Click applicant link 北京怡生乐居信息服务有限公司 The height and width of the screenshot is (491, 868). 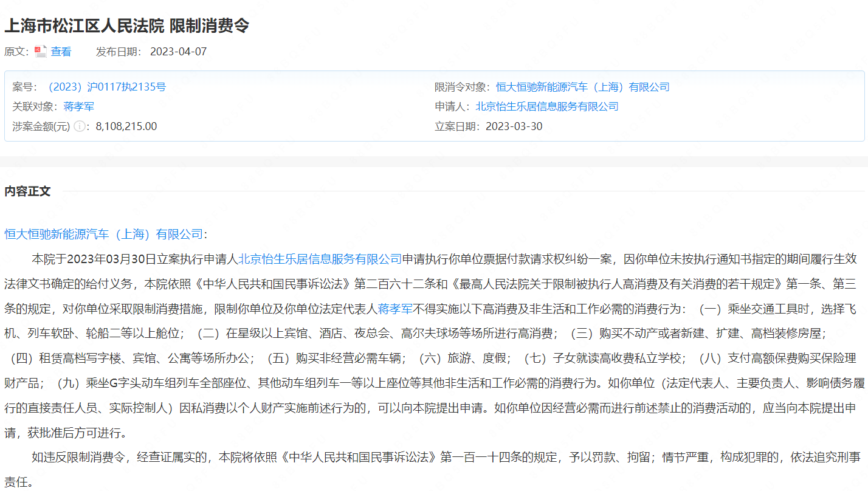pos(542,106)
